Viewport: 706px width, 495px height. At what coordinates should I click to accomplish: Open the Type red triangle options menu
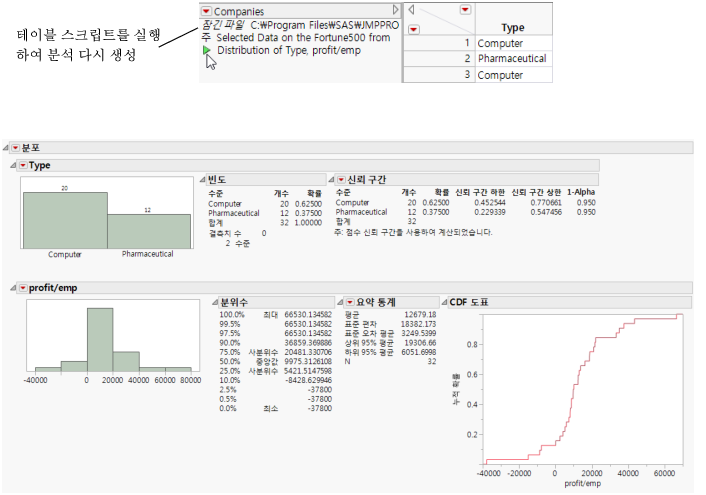(22, 165)
